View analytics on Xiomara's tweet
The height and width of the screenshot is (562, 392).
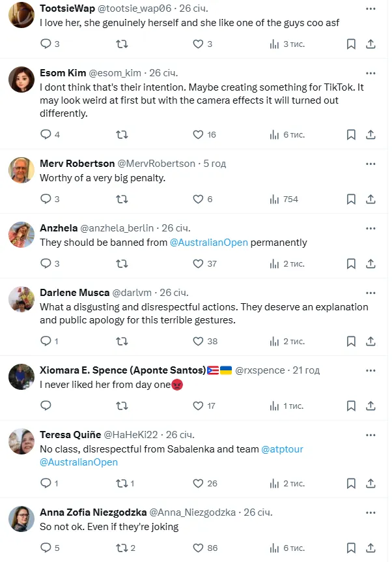(274, 406)
